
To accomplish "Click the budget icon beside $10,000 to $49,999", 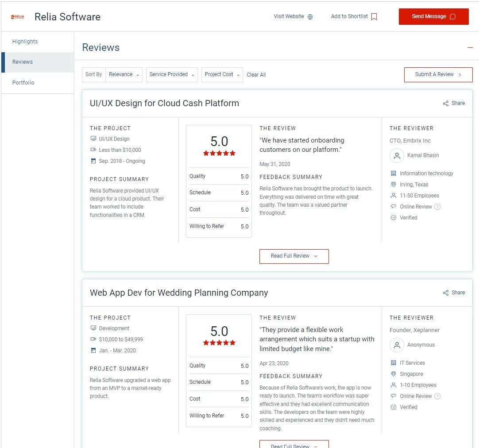I will [x=93, y=339].
